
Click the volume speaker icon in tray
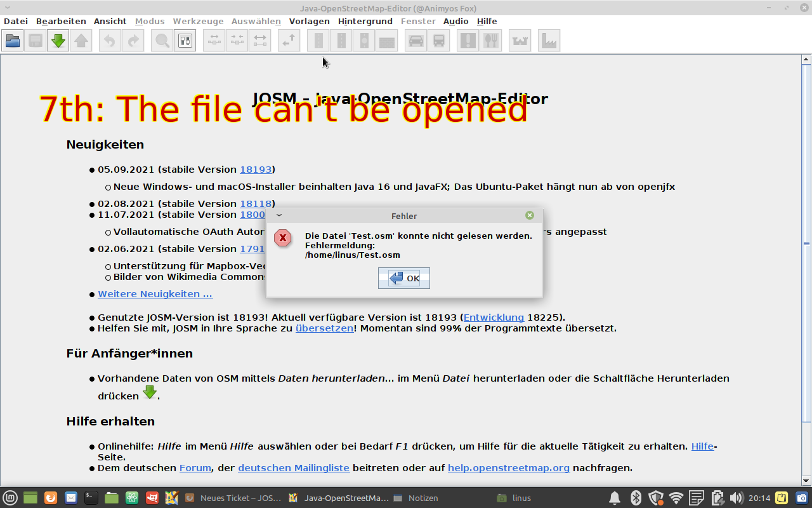tap(737, 498)
